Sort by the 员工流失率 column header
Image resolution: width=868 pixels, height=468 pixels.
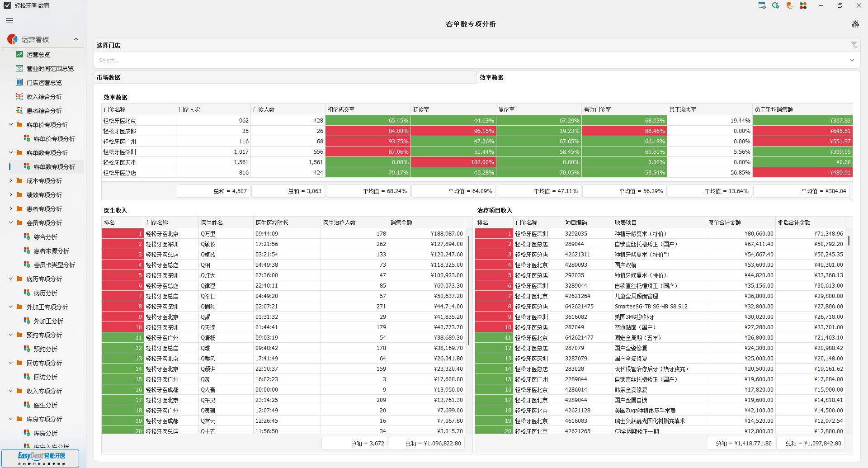click(710, 109)
